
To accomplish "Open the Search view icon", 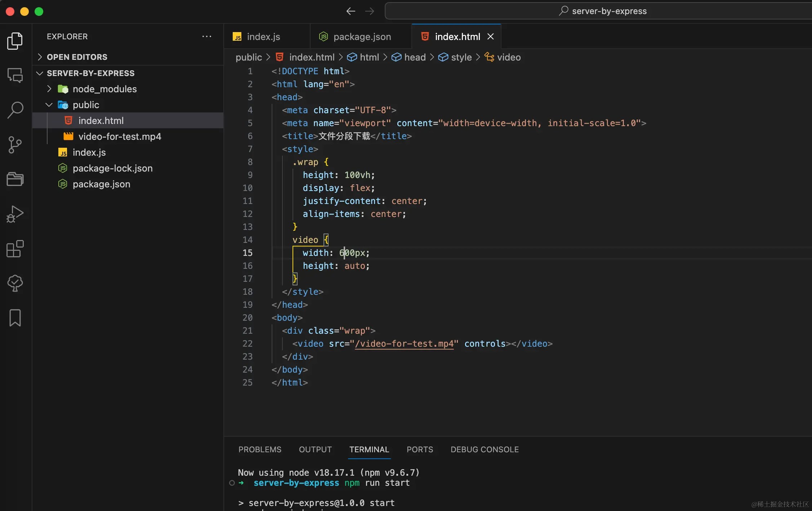I will (15, 110).
